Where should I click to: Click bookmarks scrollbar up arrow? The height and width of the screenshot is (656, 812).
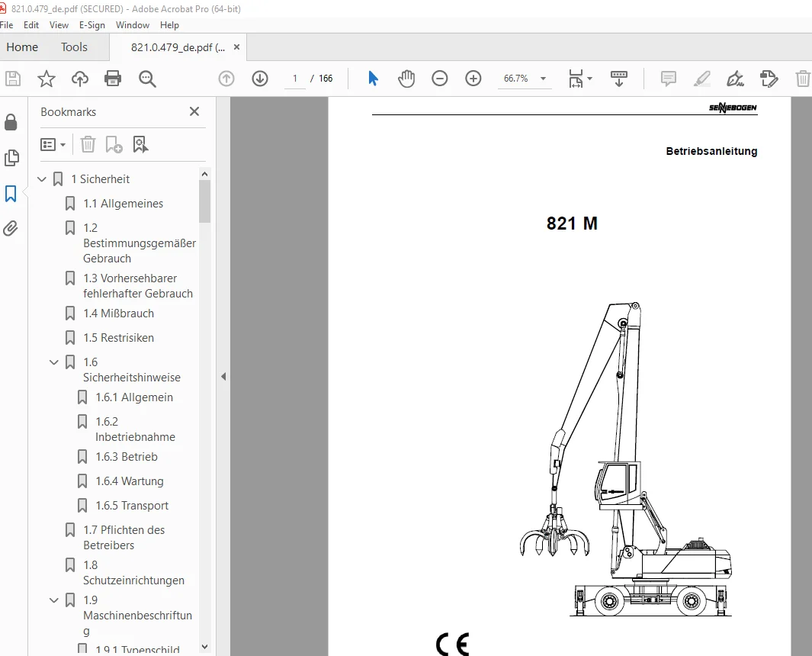click(204, 174)
